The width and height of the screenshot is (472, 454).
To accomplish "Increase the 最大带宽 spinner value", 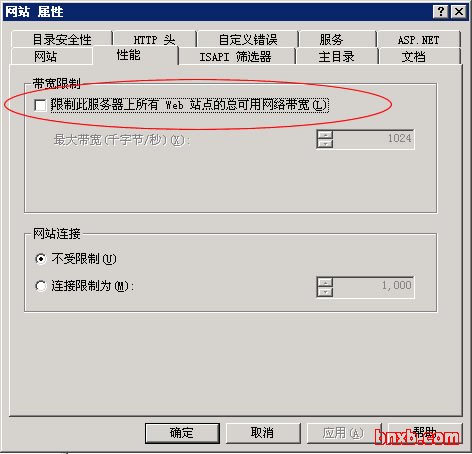I will click(325, 135).
